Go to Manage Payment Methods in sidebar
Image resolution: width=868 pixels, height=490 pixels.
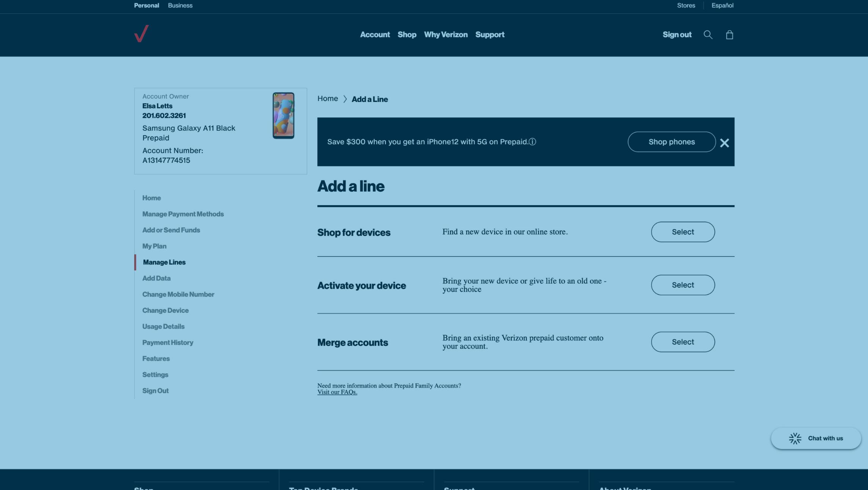pyautogui.click(x=183, y=214)
